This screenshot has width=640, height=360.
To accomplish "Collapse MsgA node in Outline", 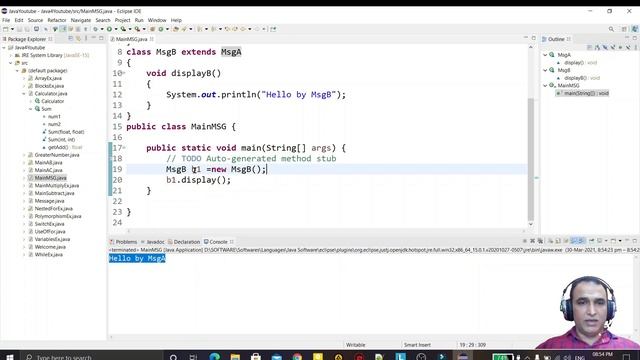I will click(545, 55).
